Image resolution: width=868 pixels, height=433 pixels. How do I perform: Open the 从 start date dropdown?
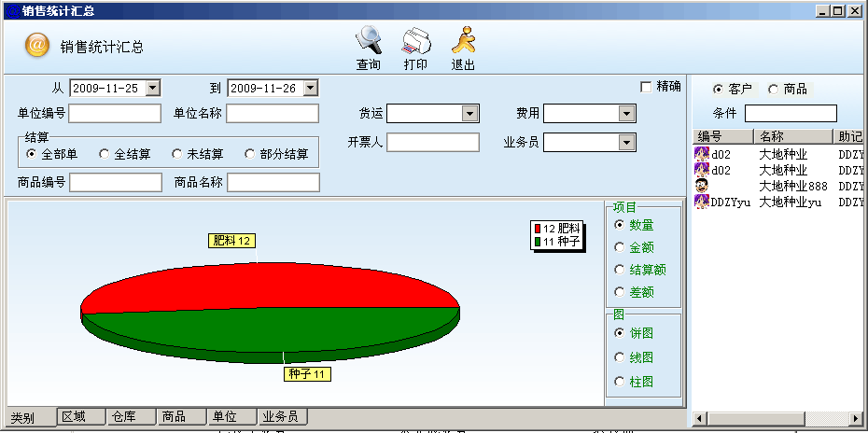coord(153,88)
